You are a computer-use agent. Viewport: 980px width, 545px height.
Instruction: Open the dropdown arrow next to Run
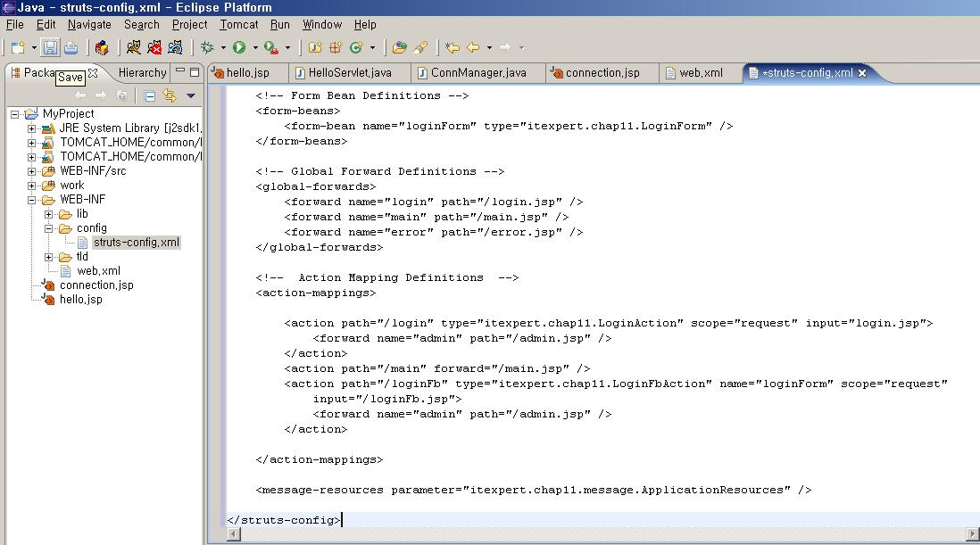(x=254, y=48)
